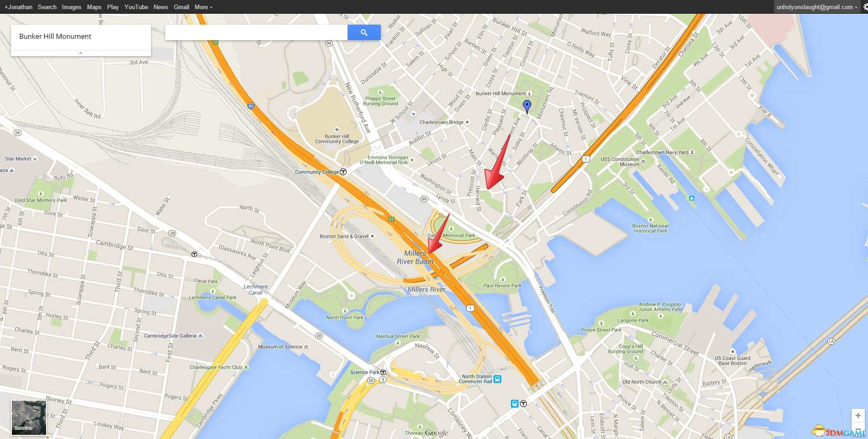Click the Community College T station icon
This screenshot has width=868, height=439.
(x=343, y=172)
